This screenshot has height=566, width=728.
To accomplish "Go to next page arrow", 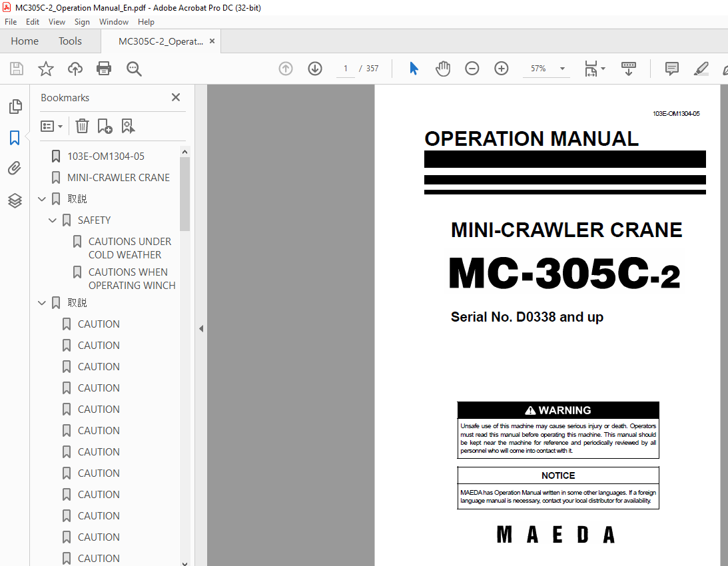I will (x=315, y=69).
